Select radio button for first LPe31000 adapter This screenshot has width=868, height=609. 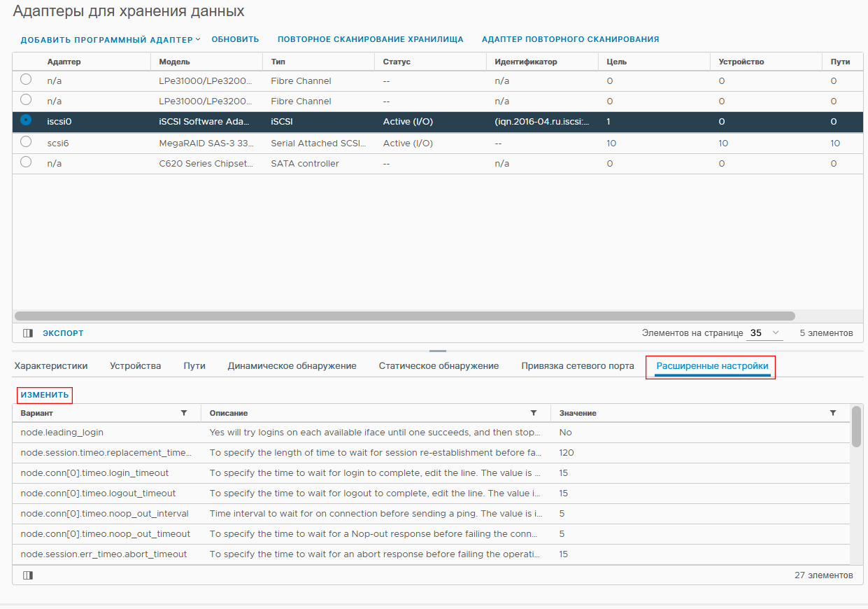click(x=26, y=80)
